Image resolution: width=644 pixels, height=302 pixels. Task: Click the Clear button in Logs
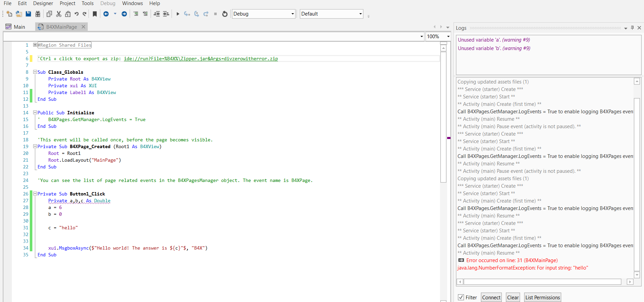(513, 297)
